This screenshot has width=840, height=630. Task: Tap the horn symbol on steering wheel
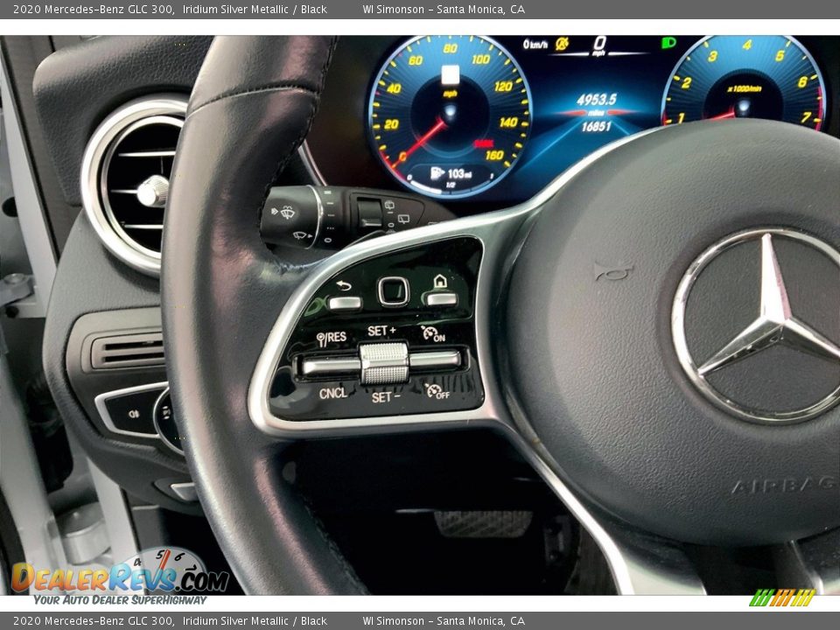click(x=614, y=271)
